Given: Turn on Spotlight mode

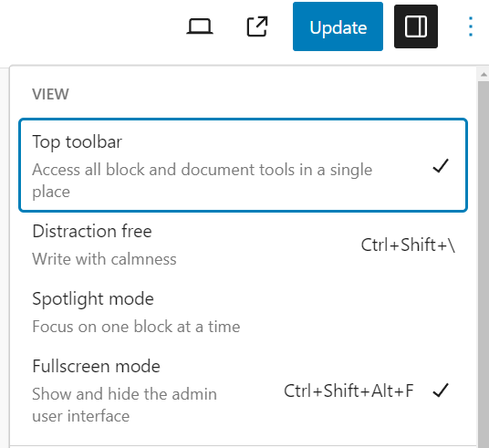Looking at the screenshot, I should click(243, 312).
